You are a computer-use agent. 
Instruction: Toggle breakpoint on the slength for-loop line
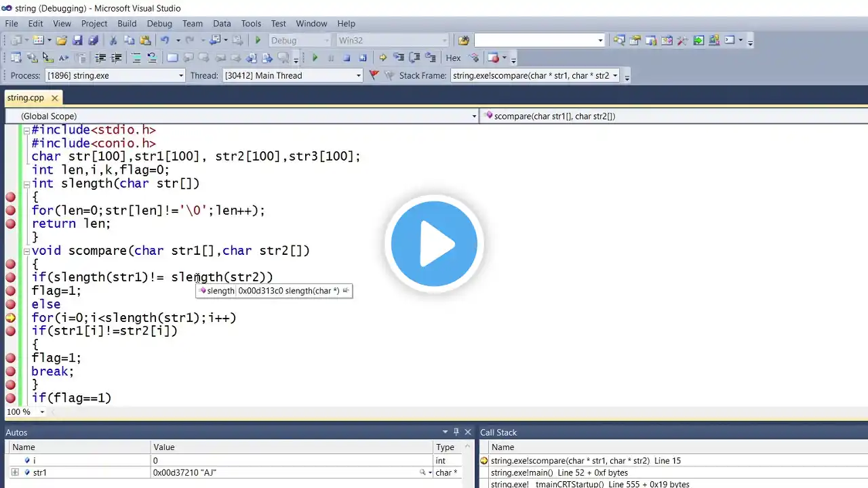point(10,210)
